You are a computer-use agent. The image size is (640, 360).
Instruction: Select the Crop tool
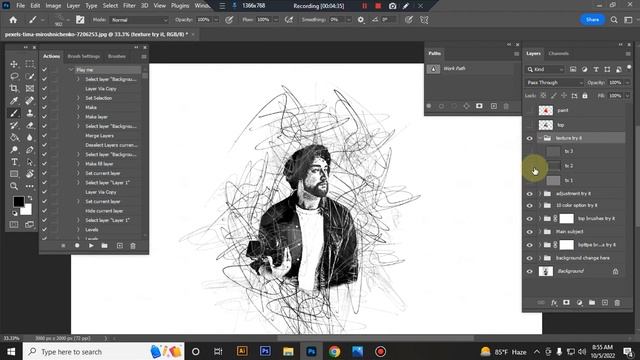coord(14,89)
